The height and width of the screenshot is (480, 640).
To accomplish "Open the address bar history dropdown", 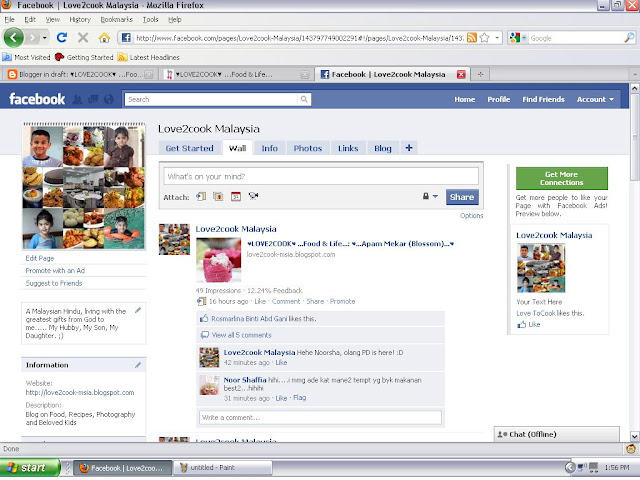I will click(x=497, y=38).
